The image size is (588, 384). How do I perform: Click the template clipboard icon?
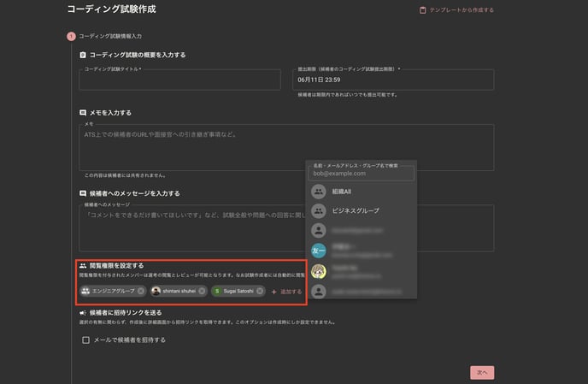coord(422,10)
